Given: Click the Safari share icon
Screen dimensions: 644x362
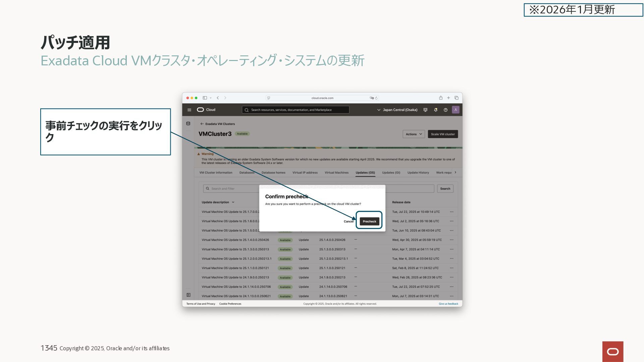Looking at the screenshot, I should pos(441,98).
